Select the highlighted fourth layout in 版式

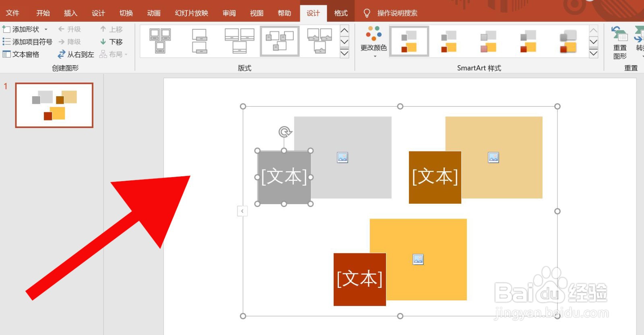[279, 41]
